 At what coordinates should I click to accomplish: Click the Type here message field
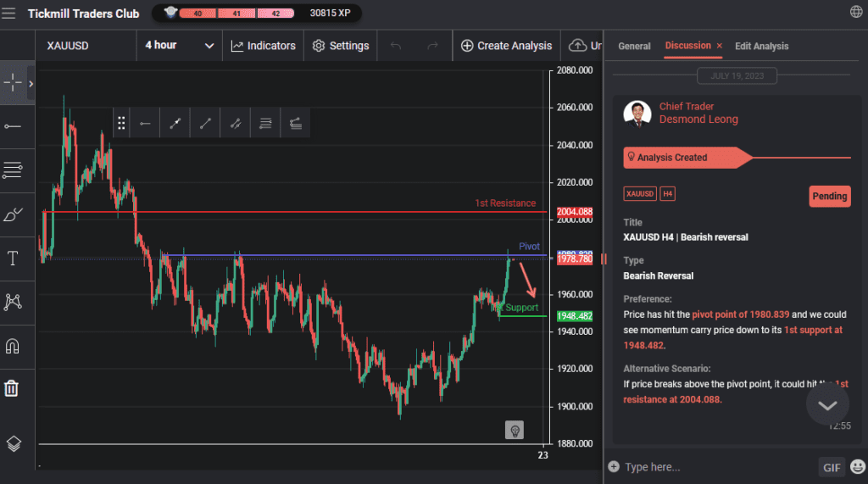pyautogui.click(x=712, y=467)
